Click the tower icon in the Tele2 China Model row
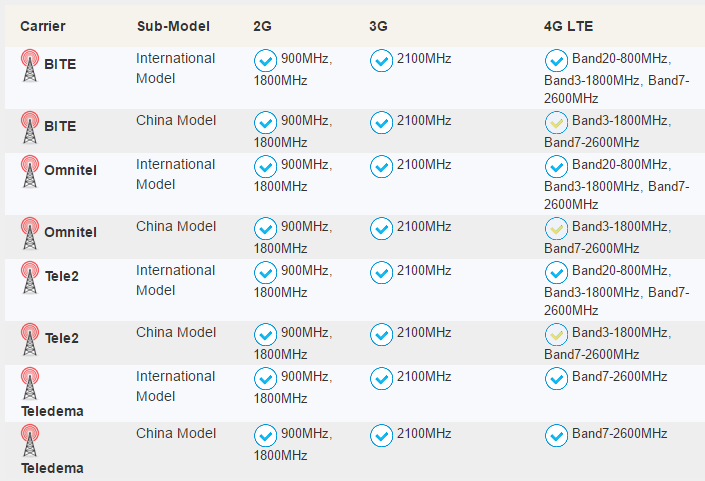Screen dimensions: 705x481 click(x=30, y=340)
